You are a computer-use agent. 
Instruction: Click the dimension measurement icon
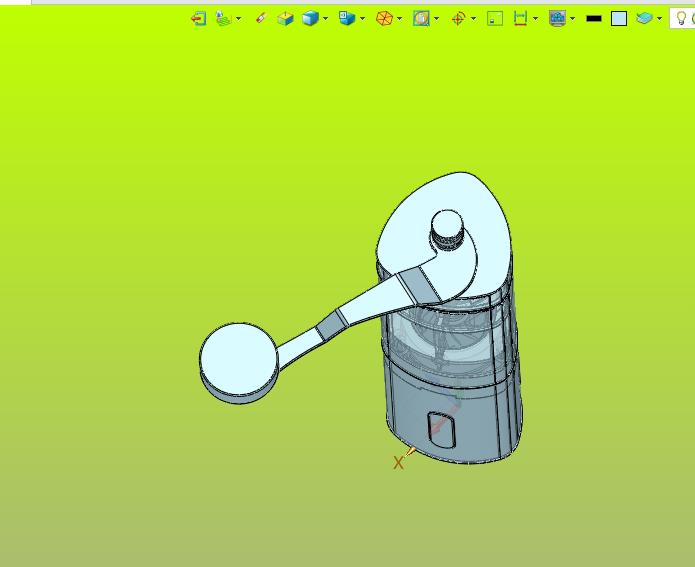click(x=520, y=18)
